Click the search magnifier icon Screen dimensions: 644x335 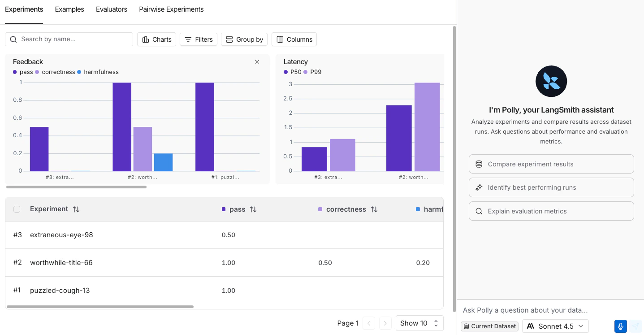click(x=13, y=39)
